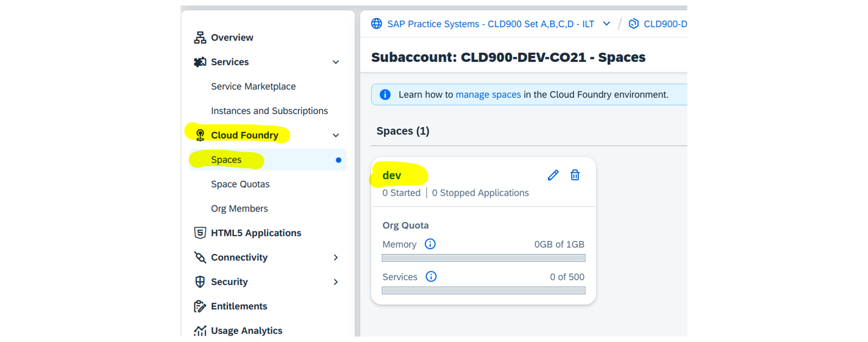This screenshot has width=868, height=342.
Task: Click the subaccount cube icon in breadcrumb
Action: [634, 23]
